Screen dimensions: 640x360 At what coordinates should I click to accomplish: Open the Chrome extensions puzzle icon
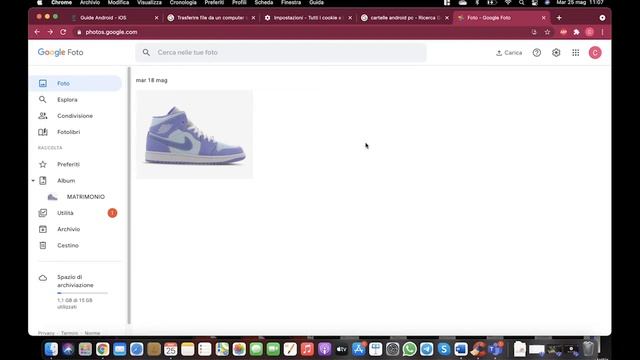coord(576,32)
